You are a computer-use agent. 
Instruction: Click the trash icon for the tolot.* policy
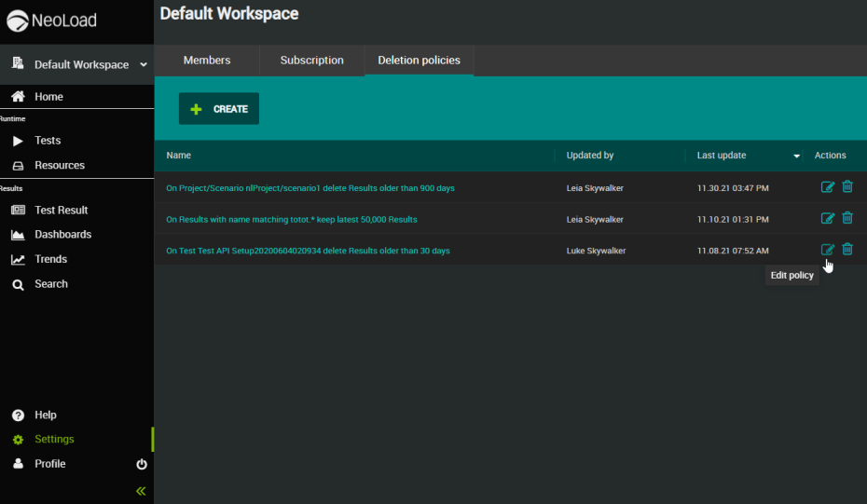[847, 219]
